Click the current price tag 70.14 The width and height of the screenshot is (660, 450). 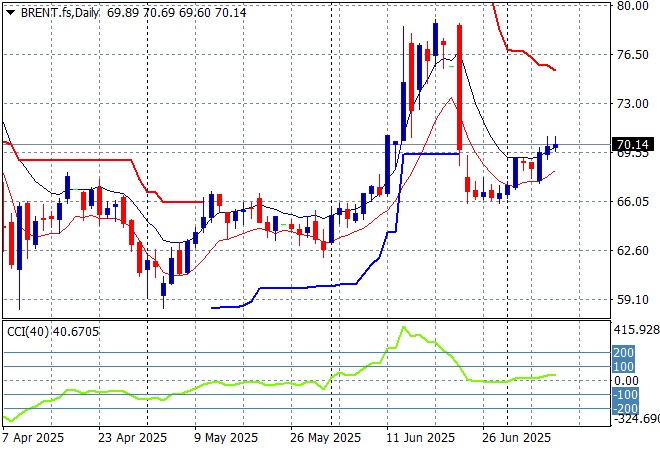635,144
